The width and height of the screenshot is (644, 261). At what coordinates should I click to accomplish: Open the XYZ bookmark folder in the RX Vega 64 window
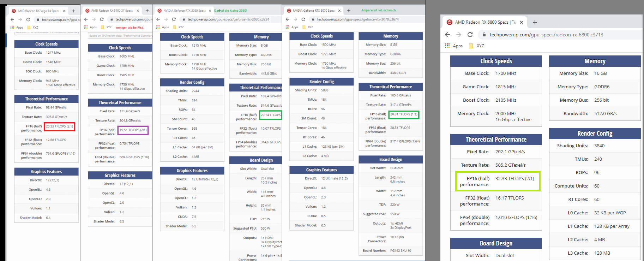pos(33,28)
